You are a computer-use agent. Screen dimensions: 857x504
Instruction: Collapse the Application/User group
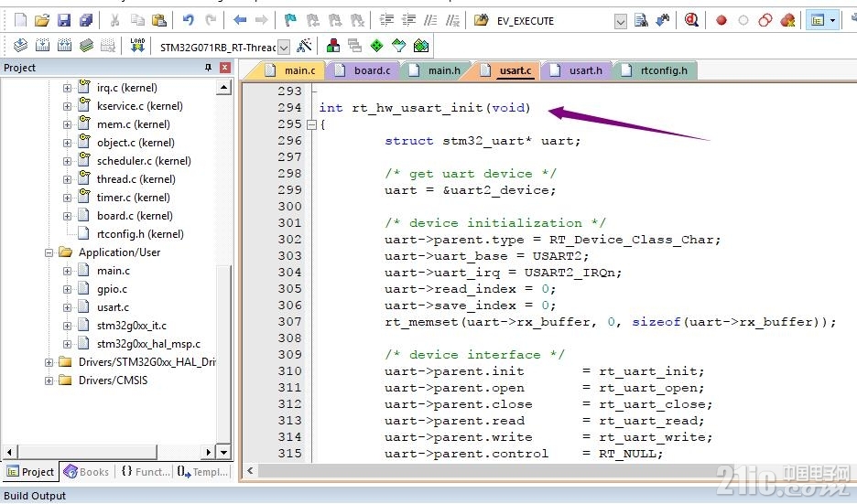[x=49, y=252]
